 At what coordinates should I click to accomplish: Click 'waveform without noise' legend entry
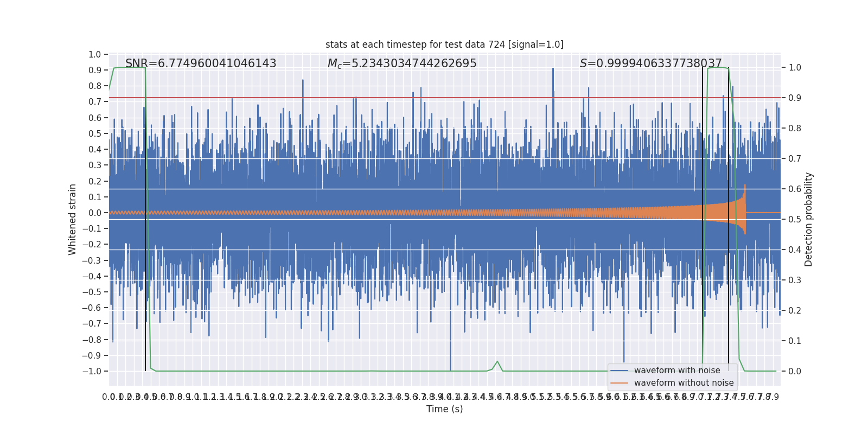click(684, 383)
